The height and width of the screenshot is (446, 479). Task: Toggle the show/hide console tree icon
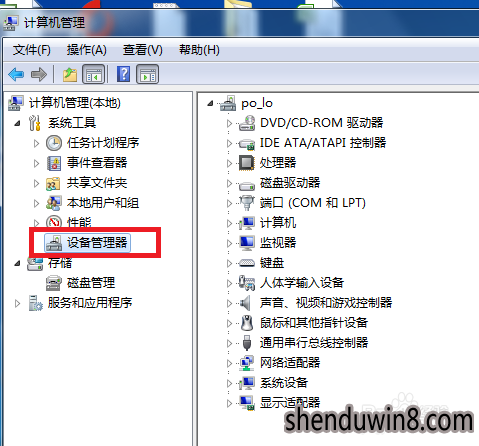(x=93, y=74)
